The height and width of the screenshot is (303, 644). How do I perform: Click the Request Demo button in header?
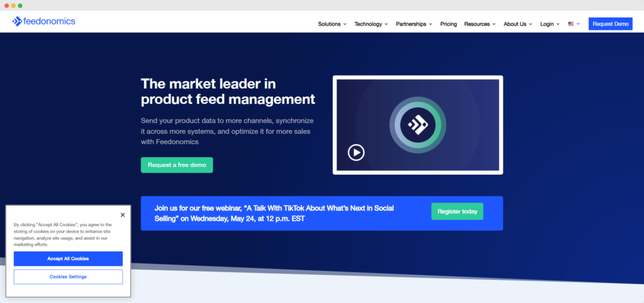click(x=610, y=24)
